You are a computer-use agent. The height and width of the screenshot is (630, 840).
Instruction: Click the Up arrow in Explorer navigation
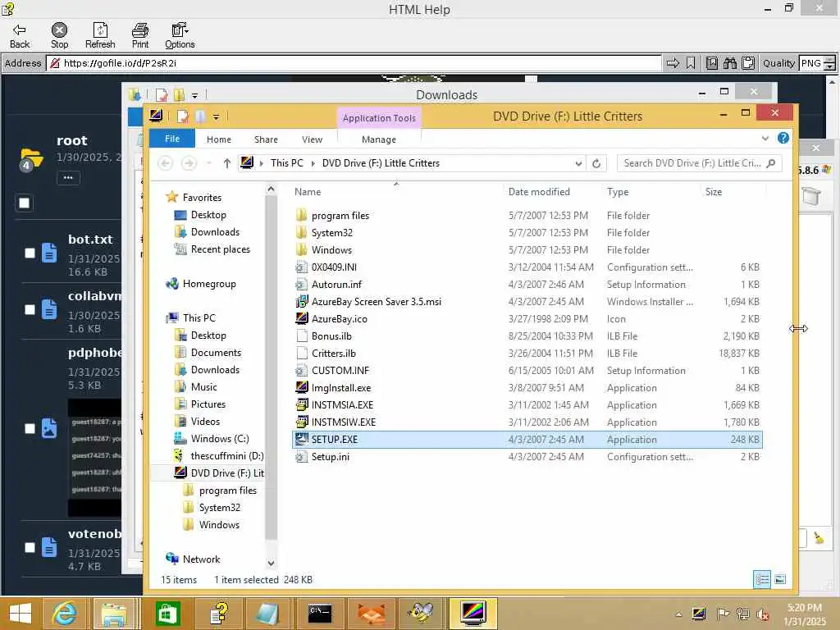click(227, 163)
